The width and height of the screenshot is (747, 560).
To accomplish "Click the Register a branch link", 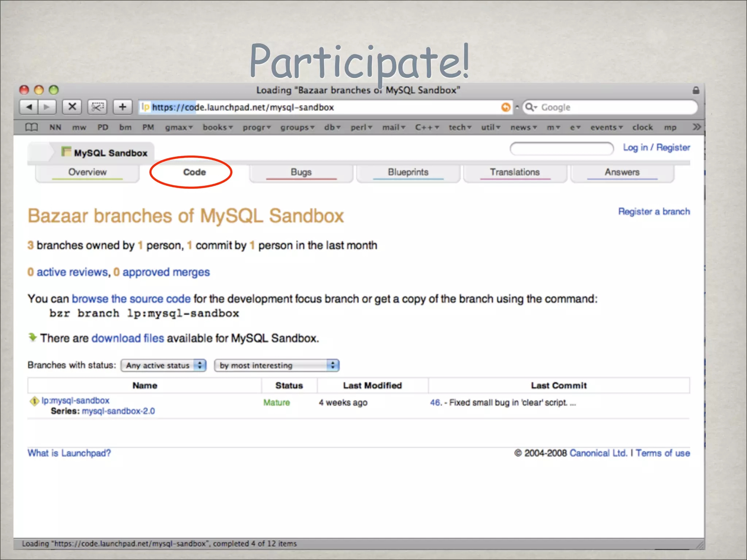I will tap(654, 211).
